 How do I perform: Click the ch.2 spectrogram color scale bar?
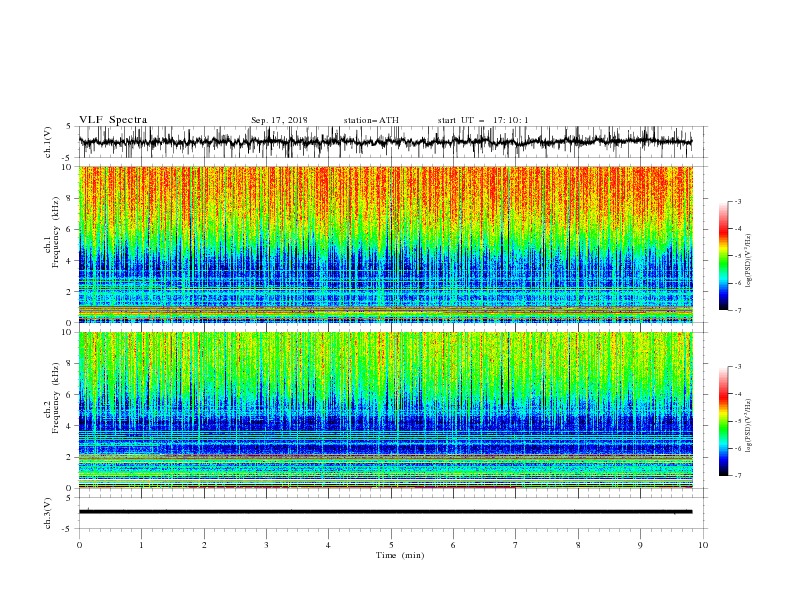[x=723, y=421]
